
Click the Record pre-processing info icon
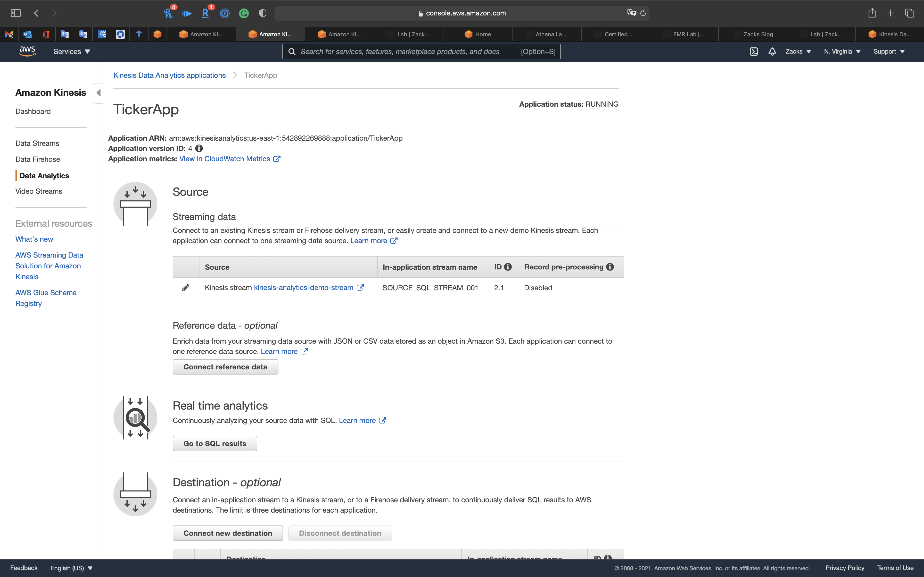point(610,267)
